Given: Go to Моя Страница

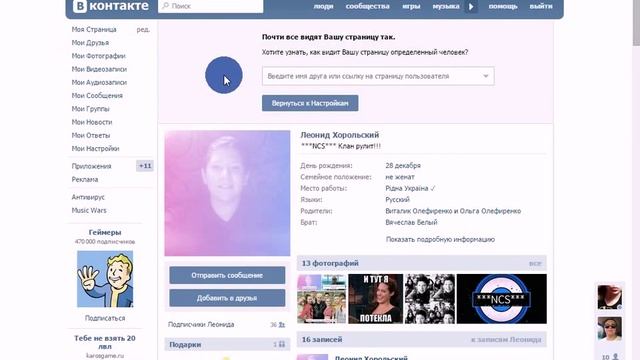Looking at the screenshot, I should pos(94,29).
